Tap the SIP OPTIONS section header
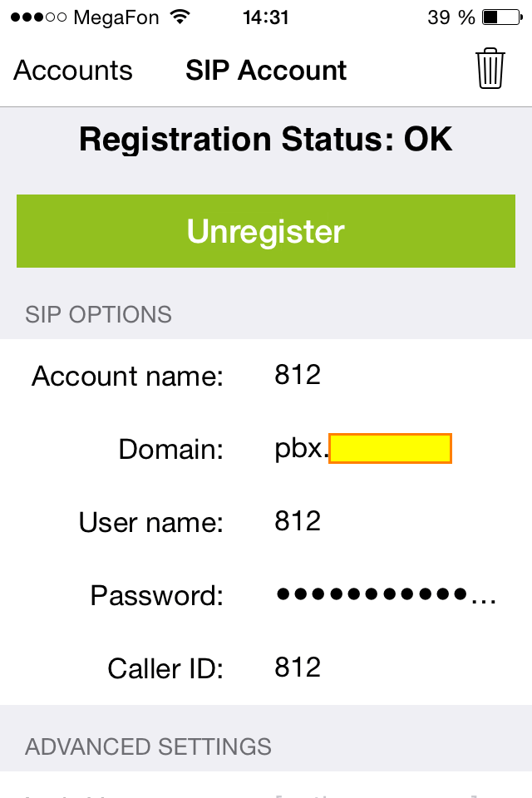Viewport: 532px width, 798px height. 98,314
